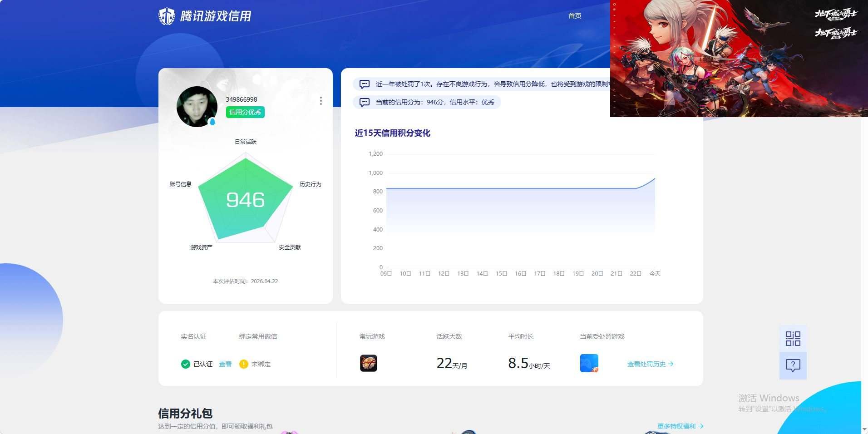The height and width of the screenshot is (434, 868).
Task: Click the current credit score message icon
Action: point(364,102)
